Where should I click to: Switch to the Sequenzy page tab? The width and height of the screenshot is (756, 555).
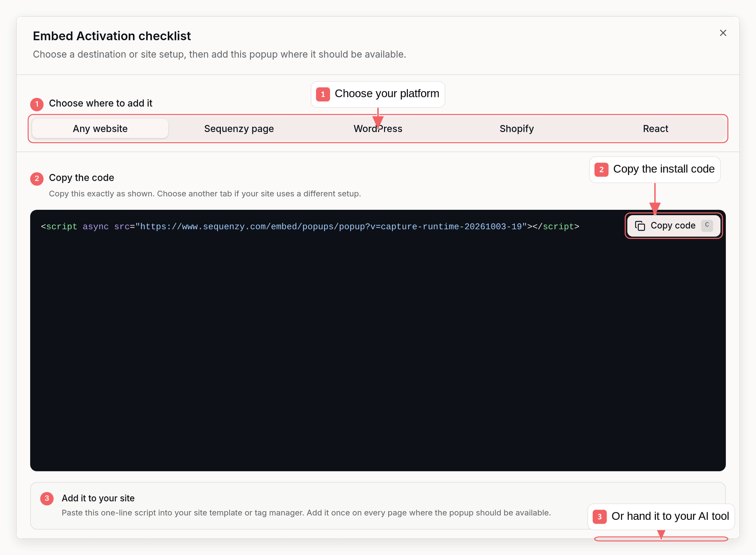239,129
